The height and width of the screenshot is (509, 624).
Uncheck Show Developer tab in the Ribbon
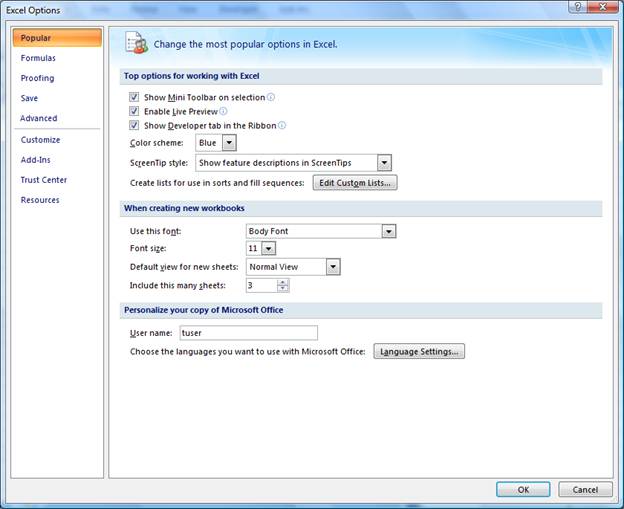[134, 125]
